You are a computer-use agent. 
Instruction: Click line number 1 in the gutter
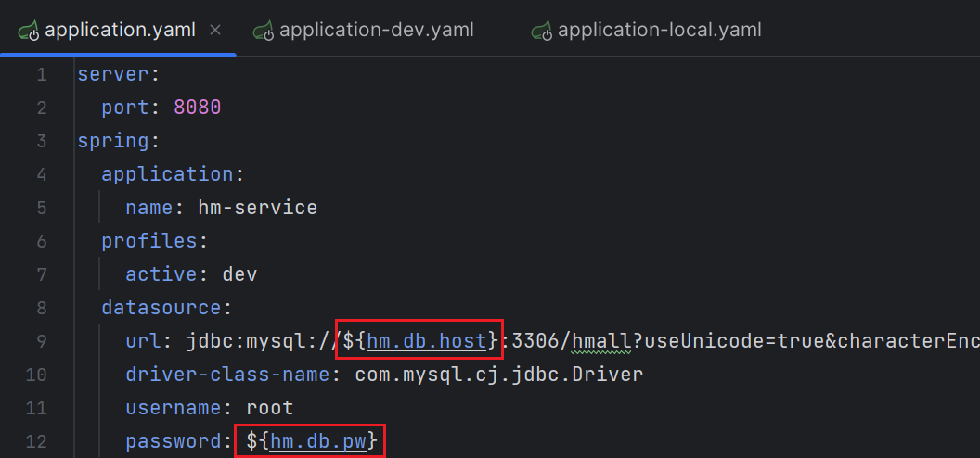click(42, 74)
